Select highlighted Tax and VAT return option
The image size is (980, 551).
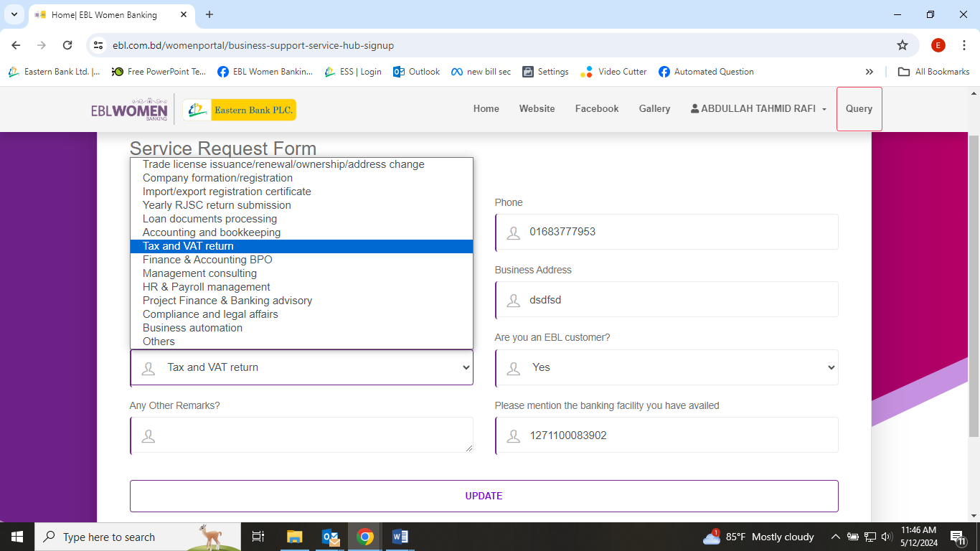[301, 246]
